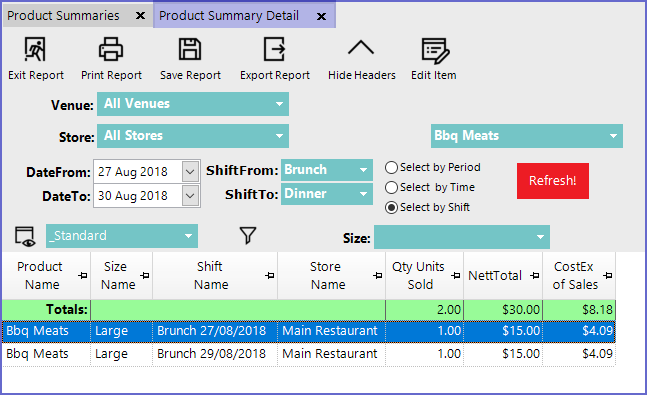Click the Print Report printer icon
This screenshot has height=395, width=647.
point(111,50)
